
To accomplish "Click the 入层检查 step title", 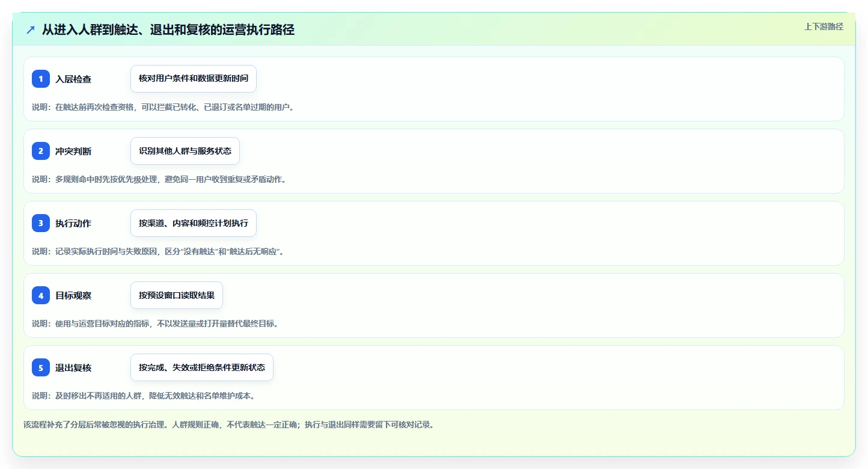I will tap(73, 79).
